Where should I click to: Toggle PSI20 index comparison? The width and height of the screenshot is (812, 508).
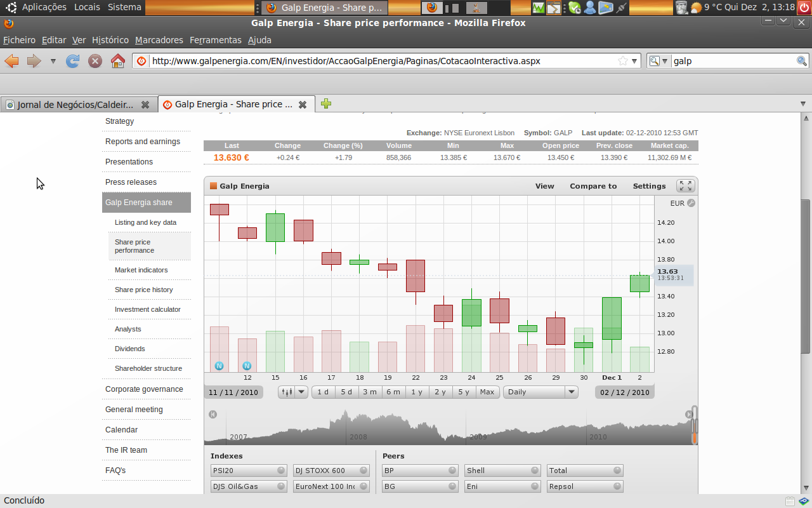(x=249, y=471)
